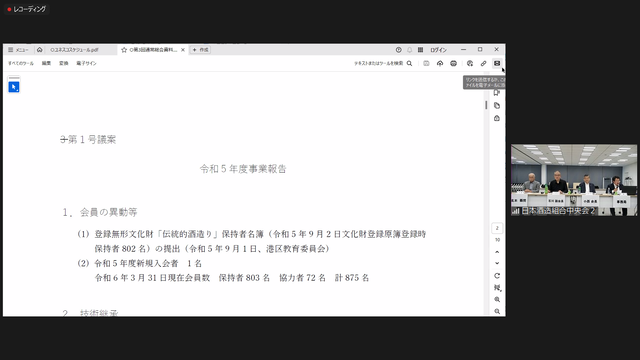Image resolution: width=640 pixels, height=360 pixels.
Task: Click the cloud upload icon
Action: 440,63
